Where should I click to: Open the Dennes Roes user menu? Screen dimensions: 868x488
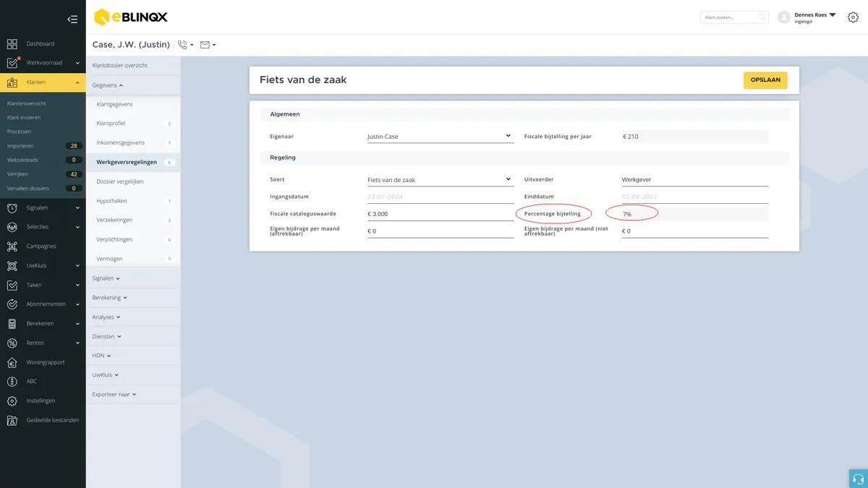815,17
